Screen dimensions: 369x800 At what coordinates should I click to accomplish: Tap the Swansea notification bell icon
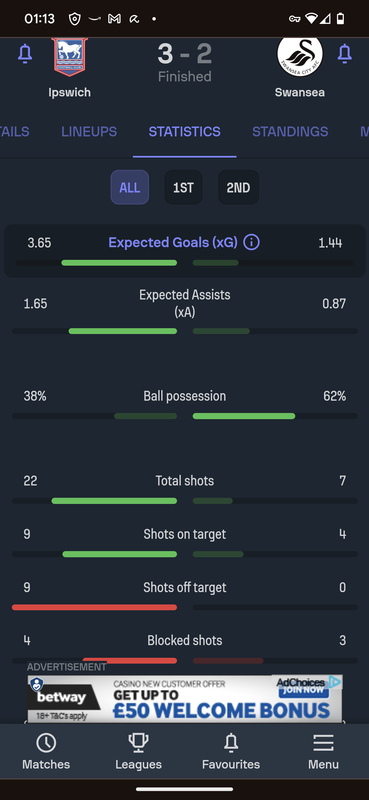point(345,54)
